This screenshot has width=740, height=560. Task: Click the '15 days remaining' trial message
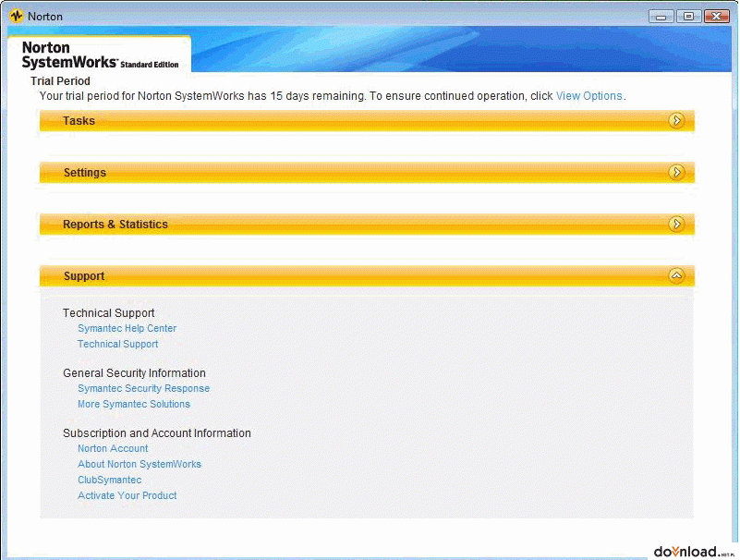point(333,96)
